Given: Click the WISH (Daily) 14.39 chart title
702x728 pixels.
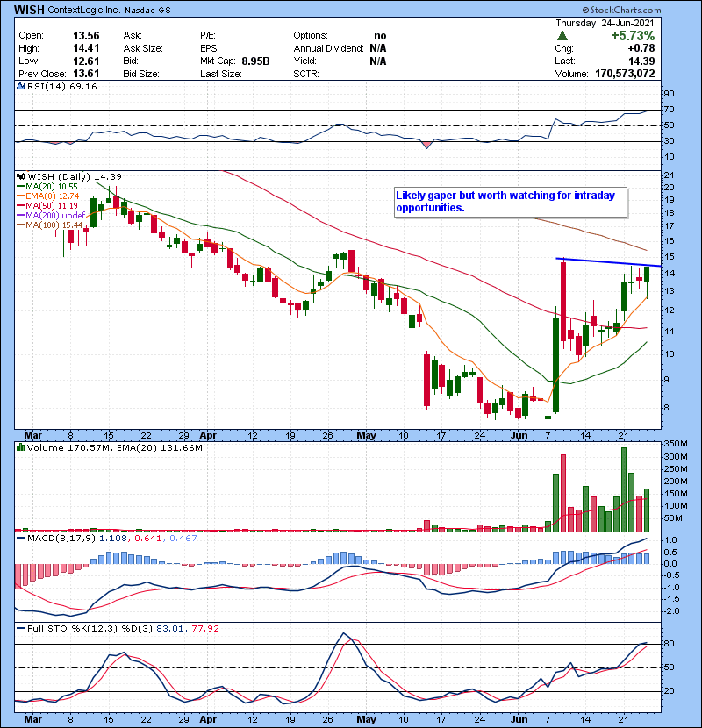Looking at the screenshot, I should [x=75, y=177].
